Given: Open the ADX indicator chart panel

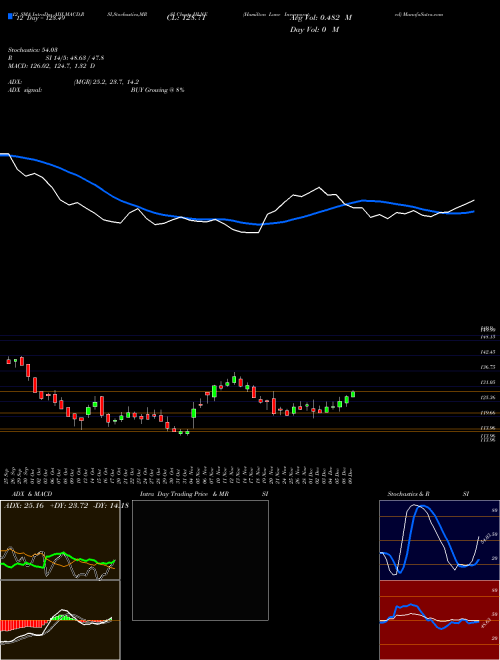Looking at the screenshot, I should click(60, 540).
